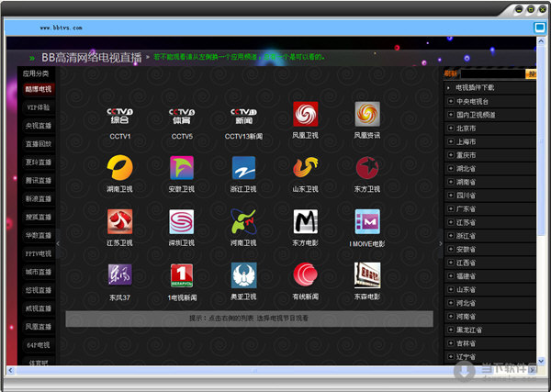Select the 黑龙江省 row in list

click(489, 330)
